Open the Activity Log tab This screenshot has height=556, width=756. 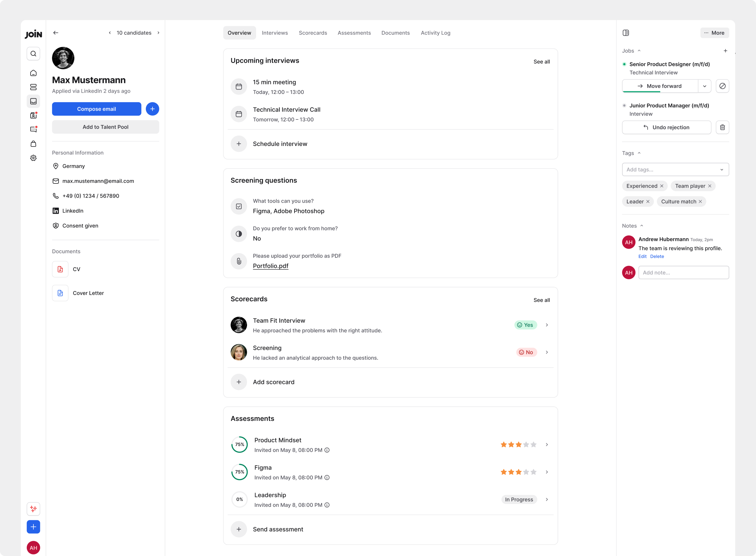(x=435, y=33)
